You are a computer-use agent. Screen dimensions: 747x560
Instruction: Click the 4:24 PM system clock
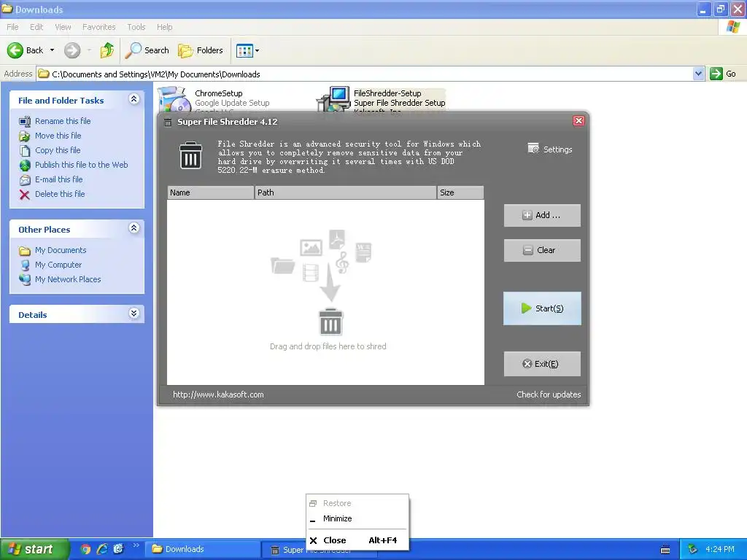pyautogui.click(x=720, y=549)
